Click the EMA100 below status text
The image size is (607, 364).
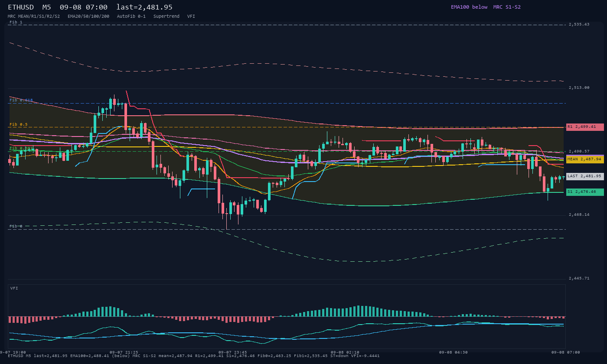point(469,7)
